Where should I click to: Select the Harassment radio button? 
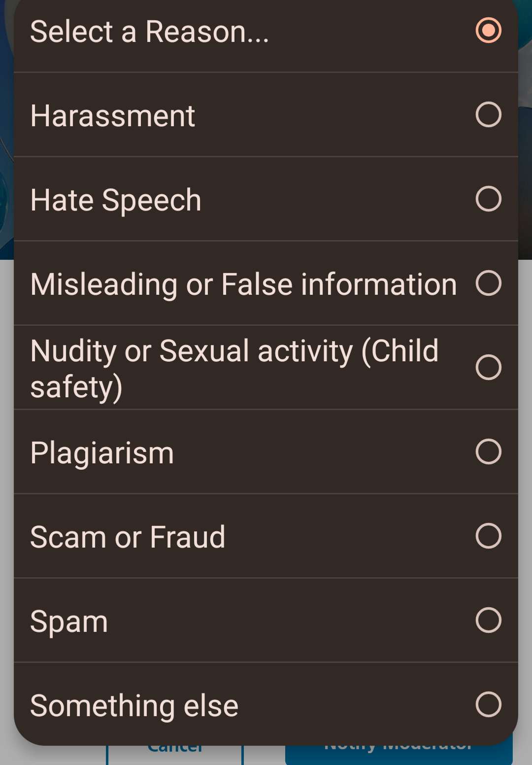tap(488, 115)
